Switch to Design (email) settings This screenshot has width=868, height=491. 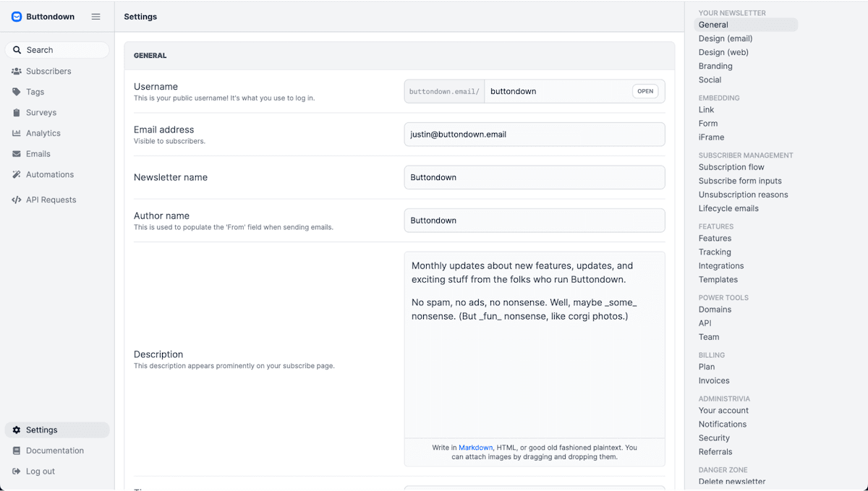(x=725, y=38)
